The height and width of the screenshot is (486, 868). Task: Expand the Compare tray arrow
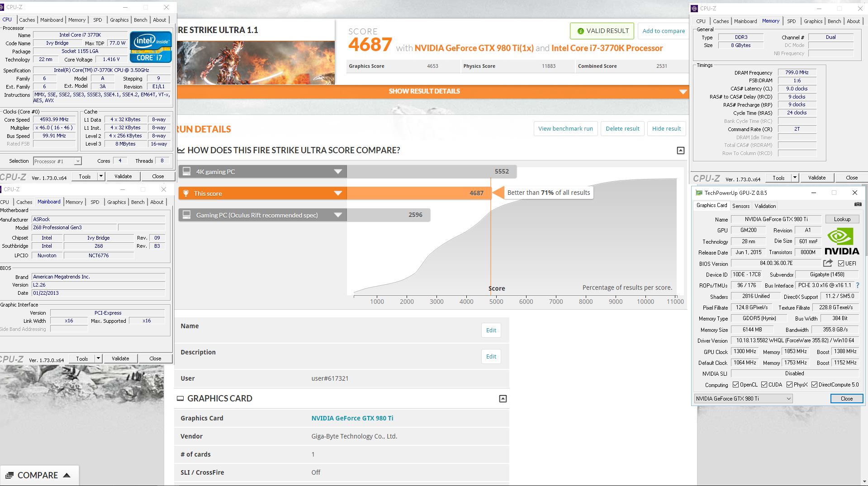pyautogui.click(x=67, y=475)
